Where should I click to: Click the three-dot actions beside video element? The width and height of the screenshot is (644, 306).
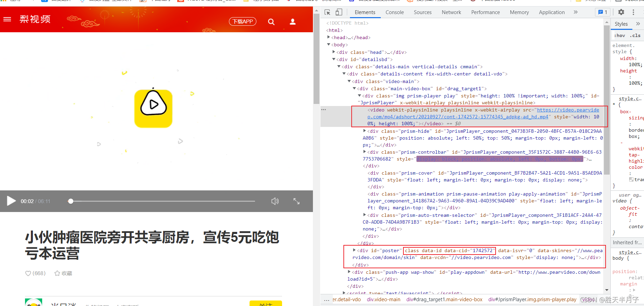coord(324,110)
